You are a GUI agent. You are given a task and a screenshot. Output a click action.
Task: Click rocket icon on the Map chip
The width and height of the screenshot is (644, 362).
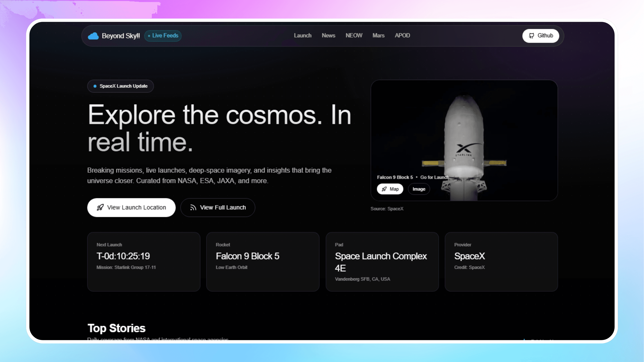click(384, 189)
